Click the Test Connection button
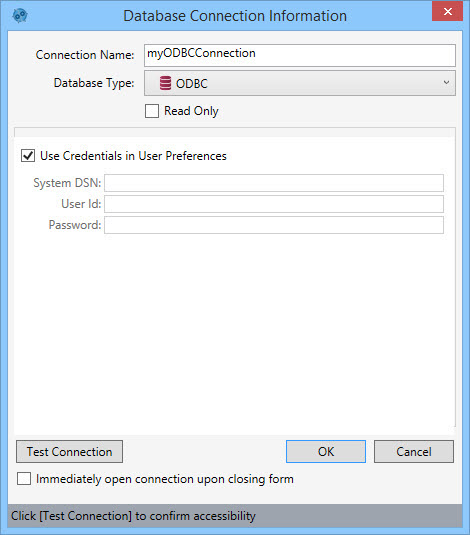The image size is (470, 535). [69, 452]
